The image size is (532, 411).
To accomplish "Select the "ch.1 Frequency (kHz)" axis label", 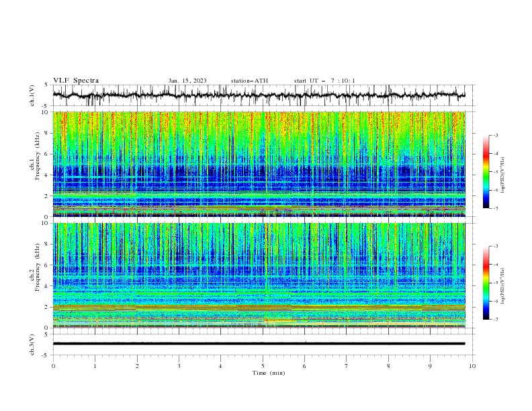I will 36,164.
